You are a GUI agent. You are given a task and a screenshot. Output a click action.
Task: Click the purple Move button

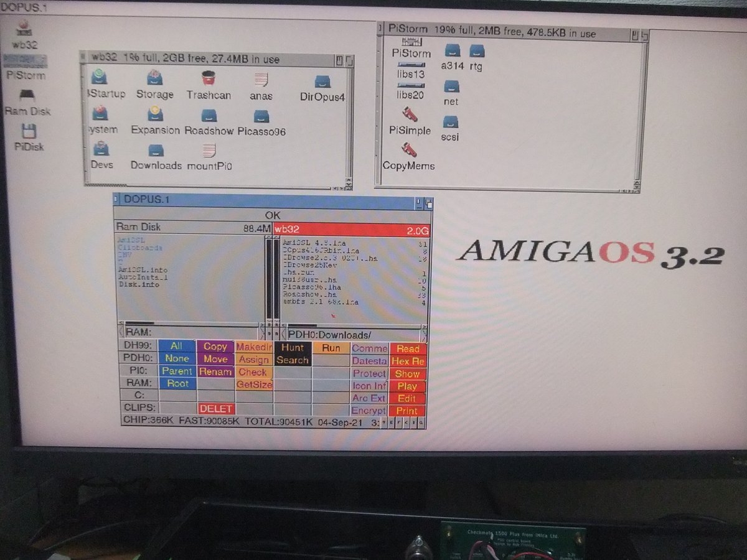coord(215,359)
